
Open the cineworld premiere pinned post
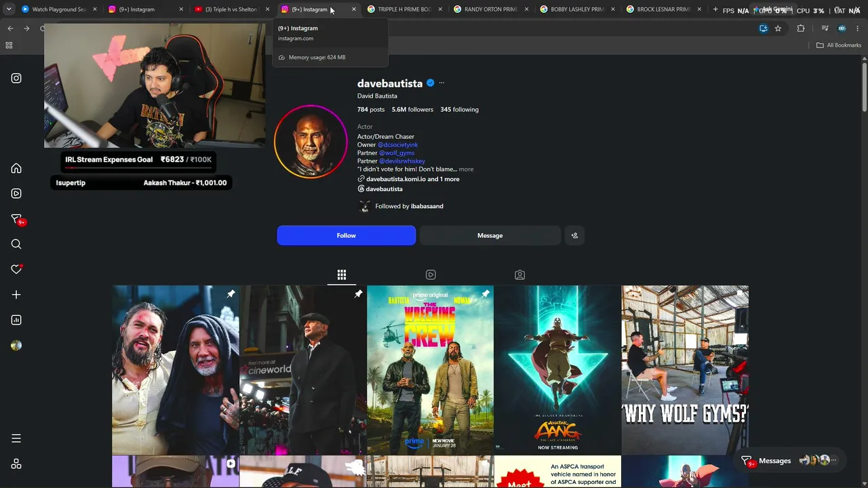coord(303,370)
